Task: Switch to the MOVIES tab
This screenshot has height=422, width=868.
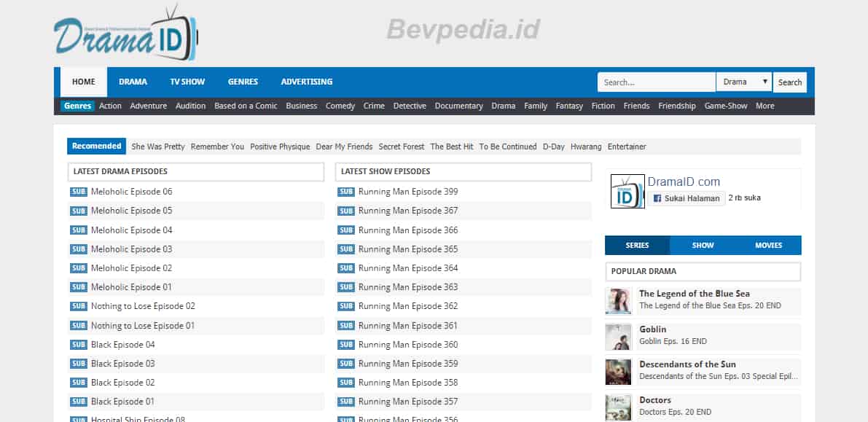Action: 768,245
